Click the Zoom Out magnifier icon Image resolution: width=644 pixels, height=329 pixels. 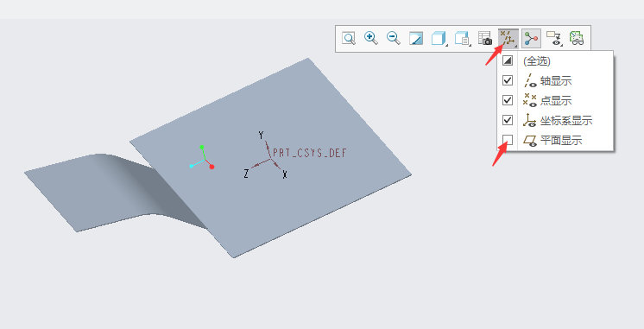394,38
